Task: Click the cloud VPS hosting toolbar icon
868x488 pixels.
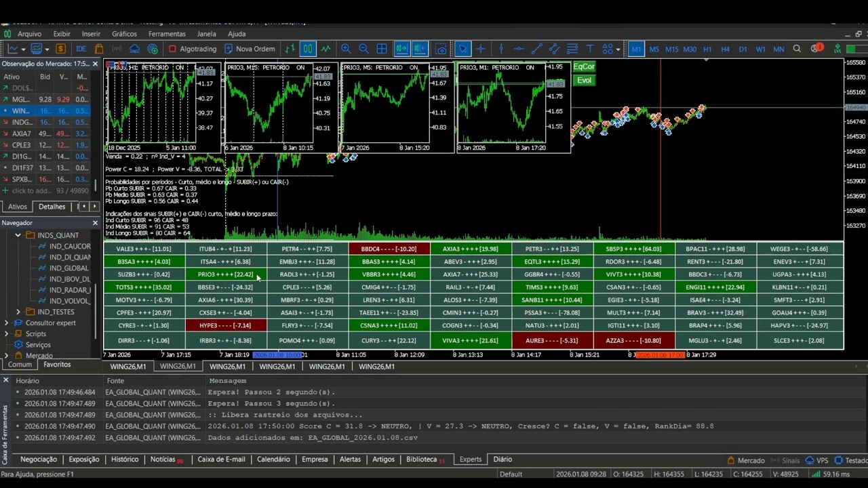Action: click(x=135, y=49)
